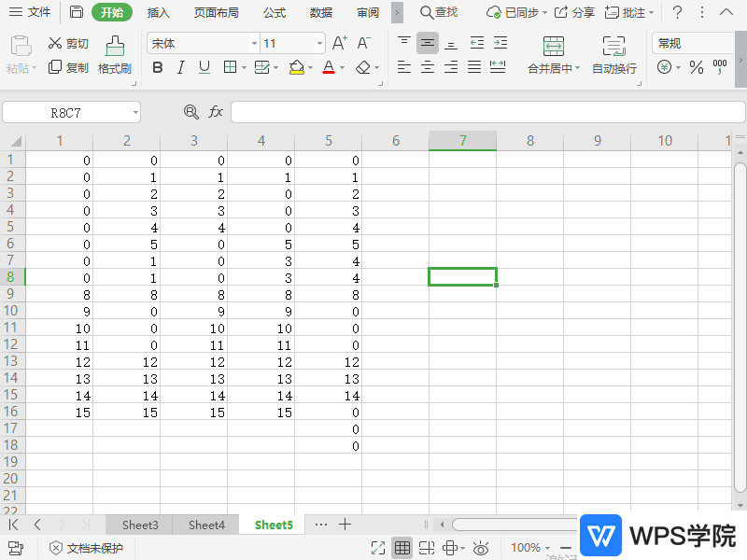Open the 已同步 sync dropdown

coord(517,12)
